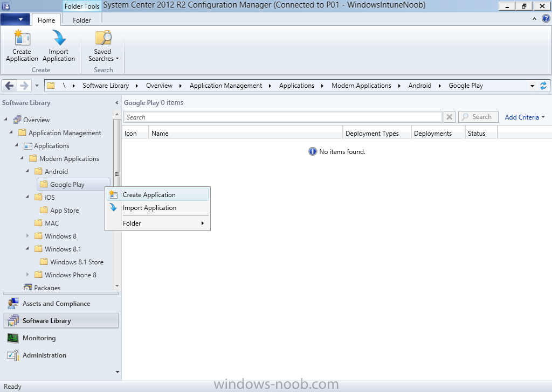
Task: Click the refresh icon beside address bar
Action: tap(543, 86)
